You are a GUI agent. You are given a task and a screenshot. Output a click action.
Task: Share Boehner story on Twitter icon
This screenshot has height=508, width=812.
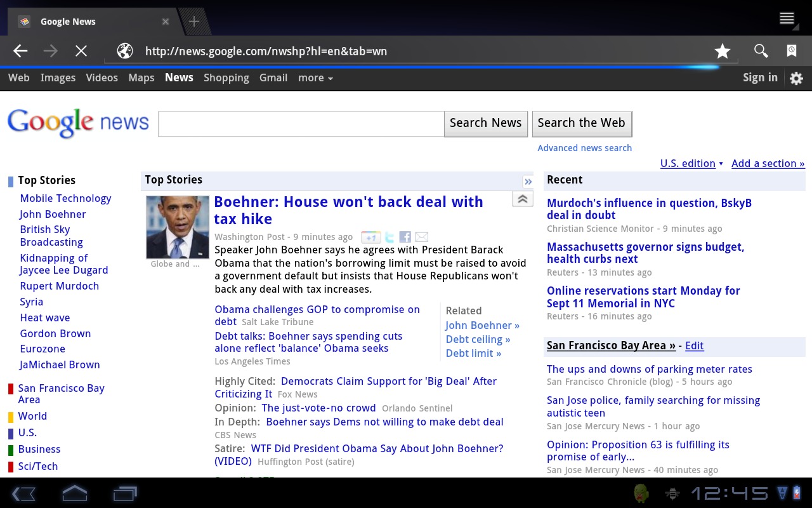(390, 237)
